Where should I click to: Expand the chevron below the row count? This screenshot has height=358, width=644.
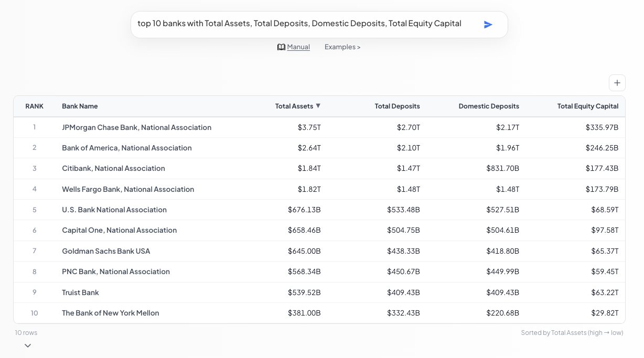tap(28, 345)
